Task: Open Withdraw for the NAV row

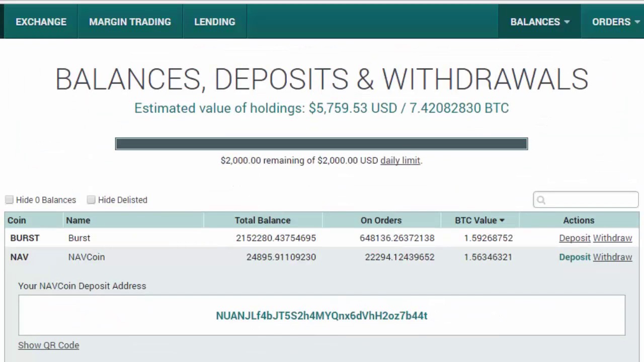Action: tap(612, 257)
